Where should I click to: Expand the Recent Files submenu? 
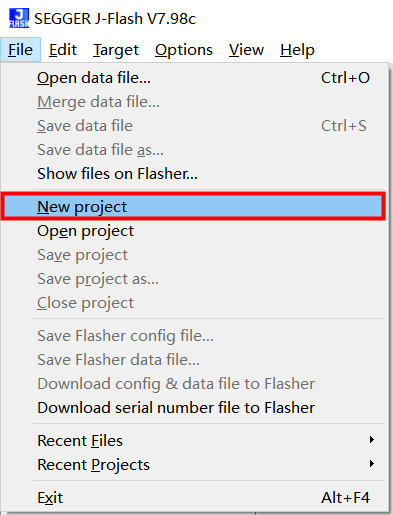pyautogui.click(x=194, y=441)
